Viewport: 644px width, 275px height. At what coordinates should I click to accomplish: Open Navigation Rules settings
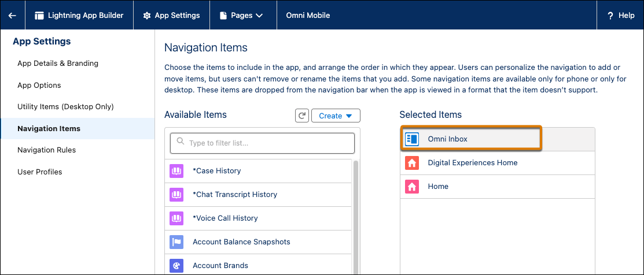[x=46, y=150]
